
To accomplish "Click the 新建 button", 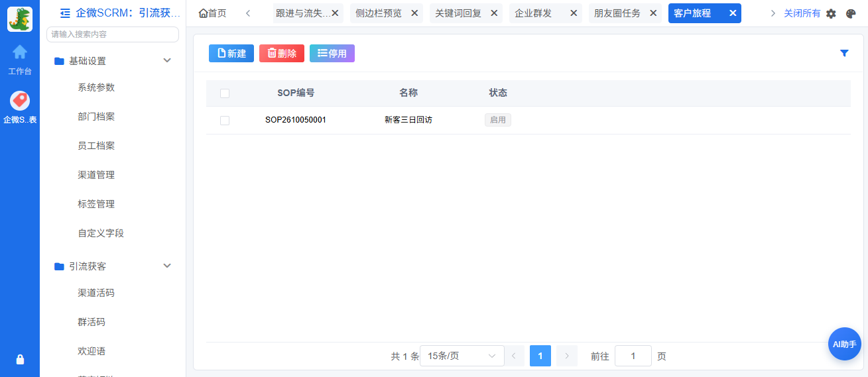I will (x=231, y=54).
